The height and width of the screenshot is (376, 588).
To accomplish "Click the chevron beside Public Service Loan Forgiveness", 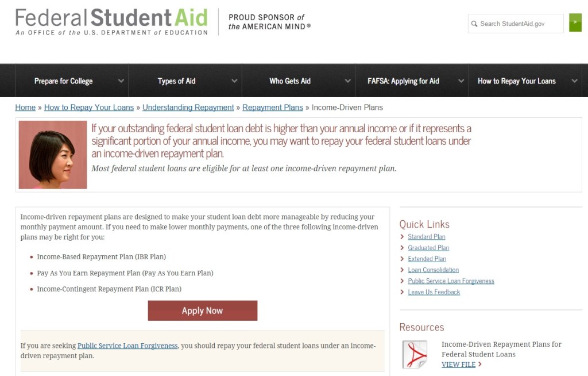I will (x=402, y=281).
